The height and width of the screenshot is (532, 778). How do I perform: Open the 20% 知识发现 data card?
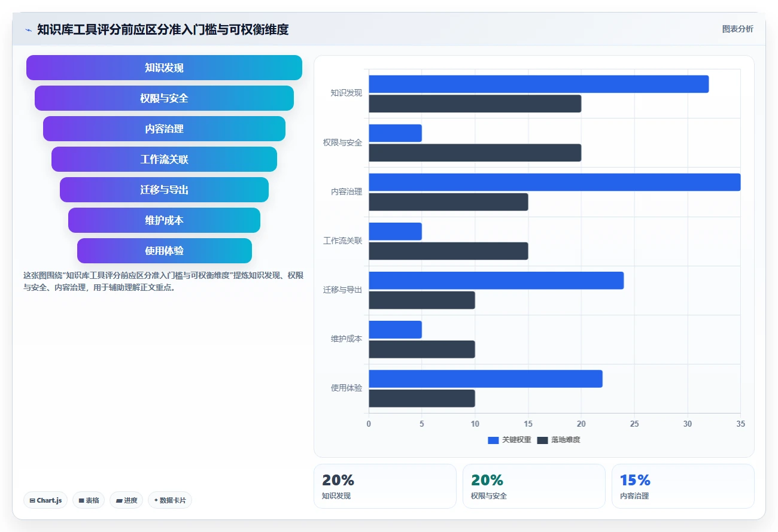tap(385, 486)
